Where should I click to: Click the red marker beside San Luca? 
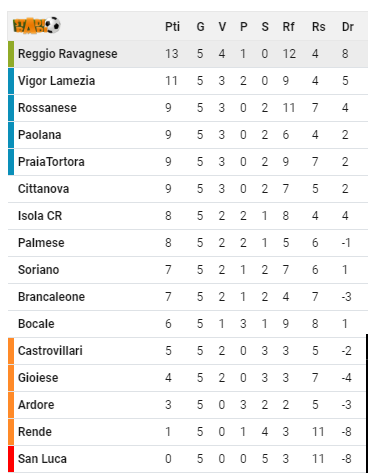(x=11, y=459)
